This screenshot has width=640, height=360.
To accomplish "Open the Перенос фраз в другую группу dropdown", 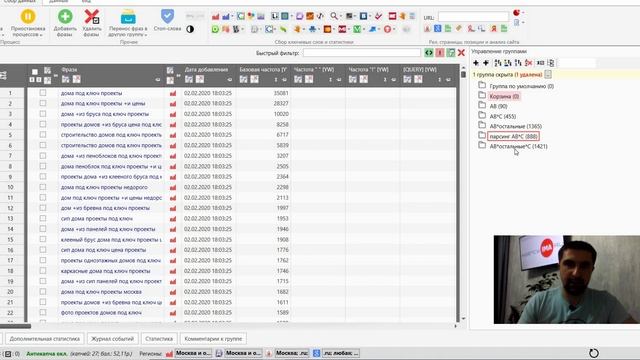I will coord(128,32).
